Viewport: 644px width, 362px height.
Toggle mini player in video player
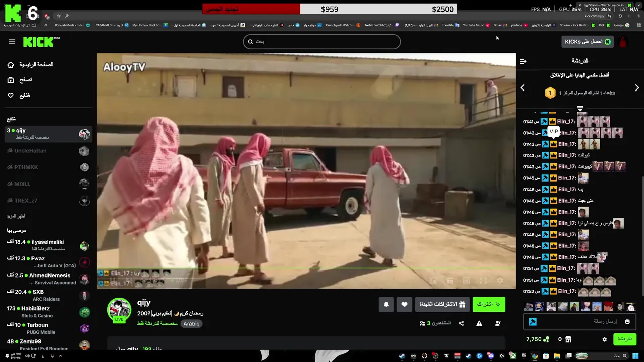tap(433, 280)
